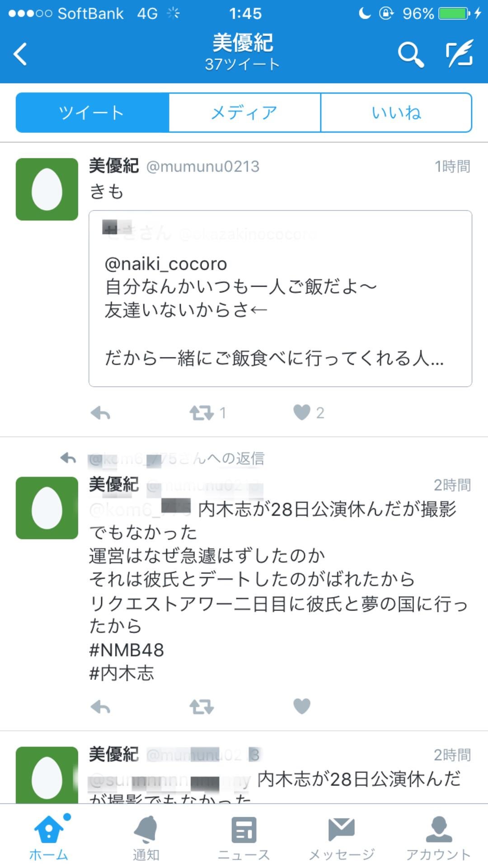The height and width of the screenshot is (868, 488).
Task: Switch to the いいね tab
Action: [396, 113]
